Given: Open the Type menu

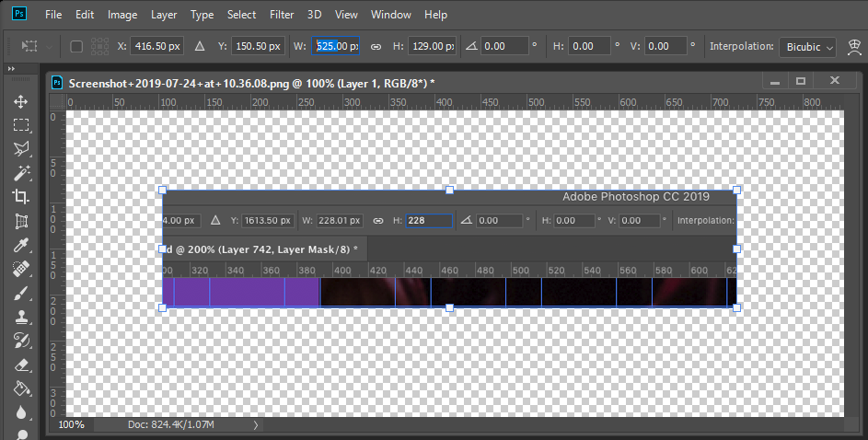Looking at the screenshot, I should [203, 15].
